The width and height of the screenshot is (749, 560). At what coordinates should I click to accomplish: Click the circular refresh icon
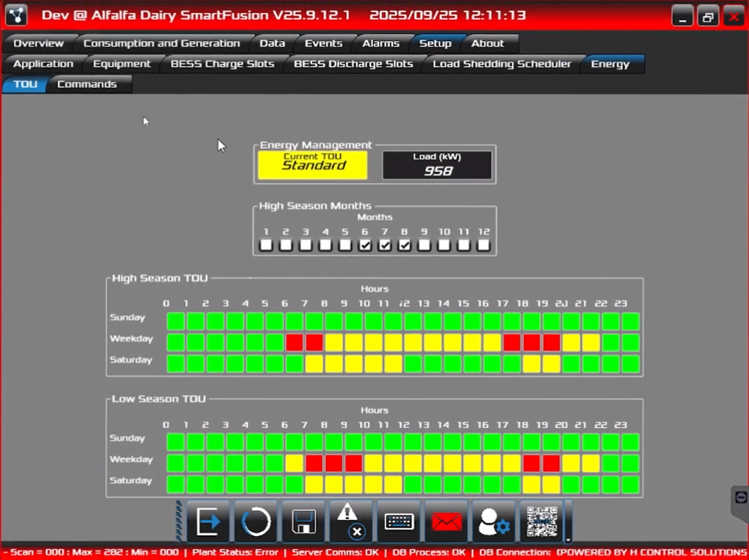pos(256,522)
